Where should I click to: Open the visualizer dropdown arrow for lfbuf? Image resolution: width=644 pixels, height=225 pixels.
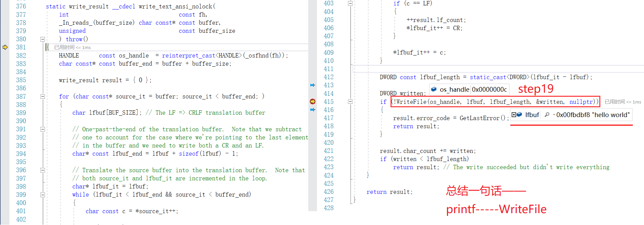554,115
